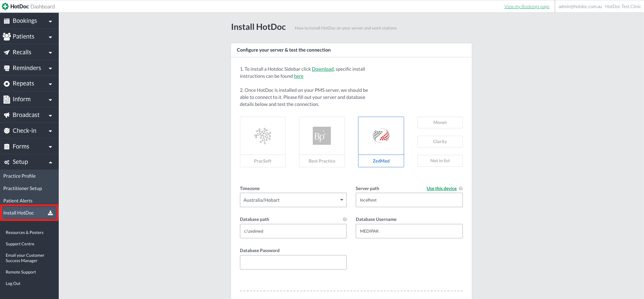This screenshot has height=299, width=644.
Task: Expand the Inform menu arrow
Action: tap(50, 100)
